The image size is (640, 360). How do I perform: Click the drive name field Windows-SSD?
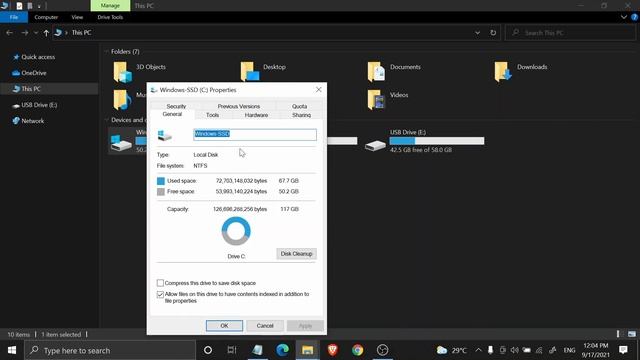pos(255,134)
